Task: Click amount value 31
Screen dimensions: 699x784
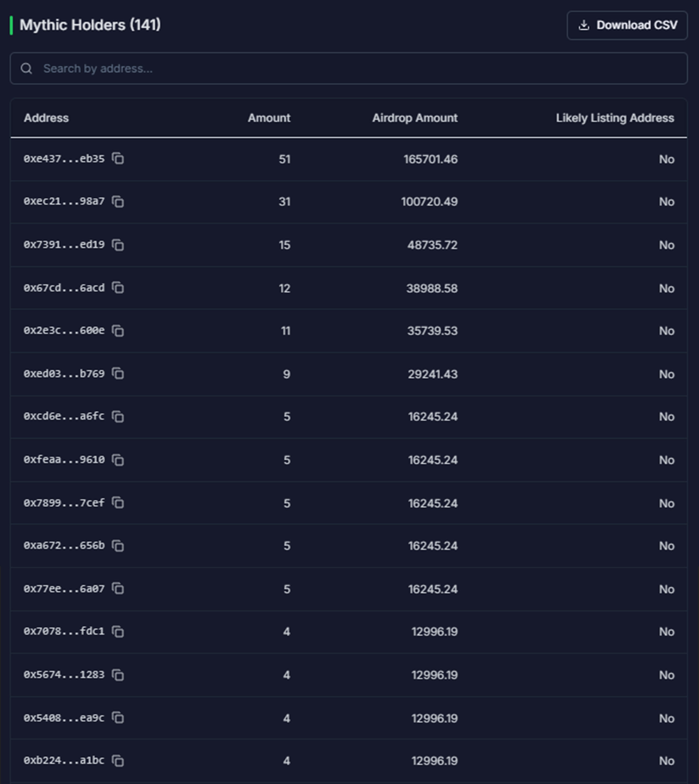Action: click(284, 202)
